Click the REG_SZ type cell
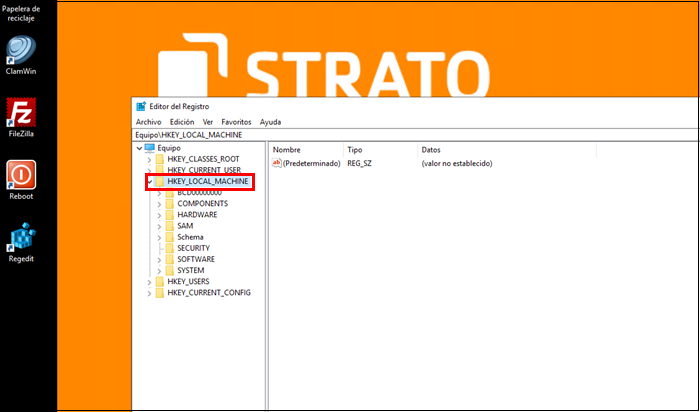The height and width of the screenshot is (412, 700). click(x=359, y=163)
